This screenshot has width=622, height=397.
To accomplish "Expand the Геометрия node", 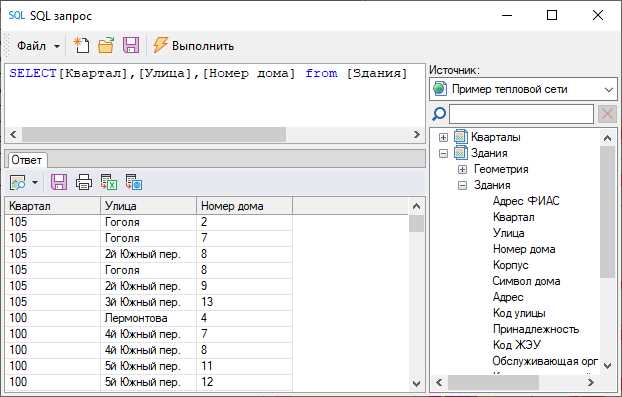I will (462, 170).
